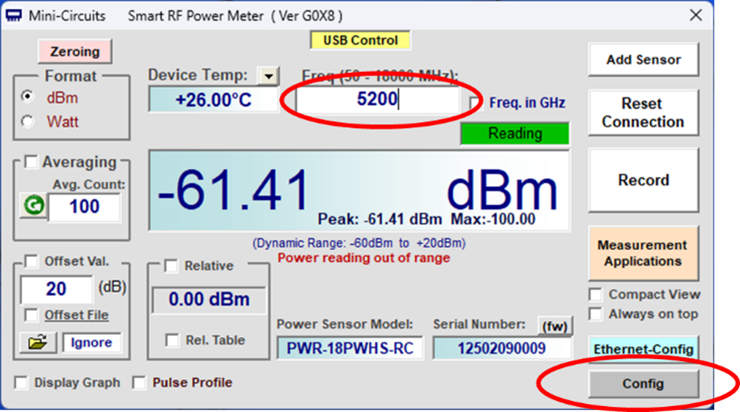Open the Ethernet-Config settings

[643, 349]
